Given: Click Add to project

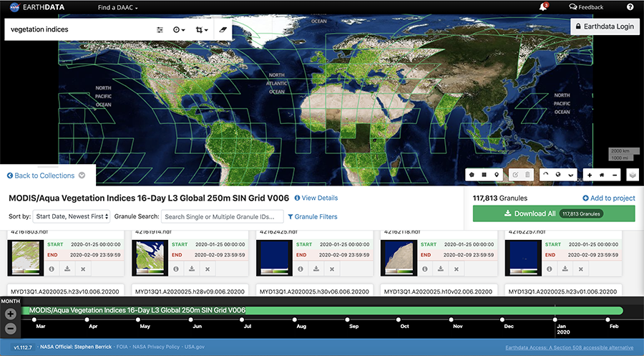Looking at the screenshot, I should (x=609, y=198).
